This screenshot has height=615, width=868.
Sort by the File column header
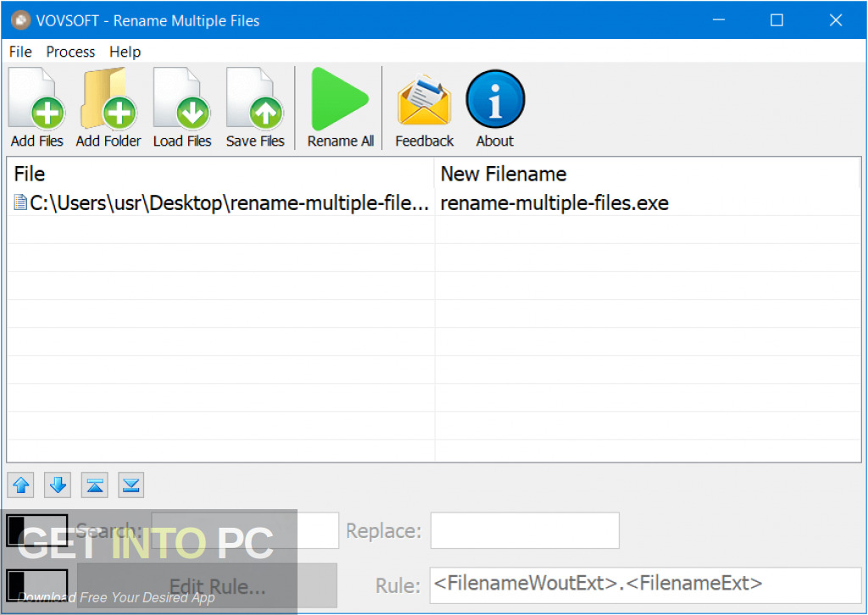tap(220, 174)
